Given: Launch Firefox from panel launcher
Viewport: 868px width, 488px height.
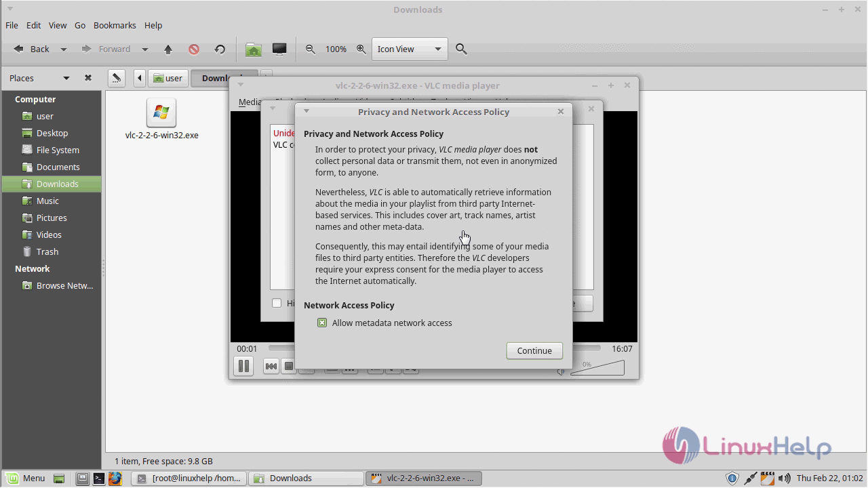Looking at the screenshot, I should tap(115, 479).
